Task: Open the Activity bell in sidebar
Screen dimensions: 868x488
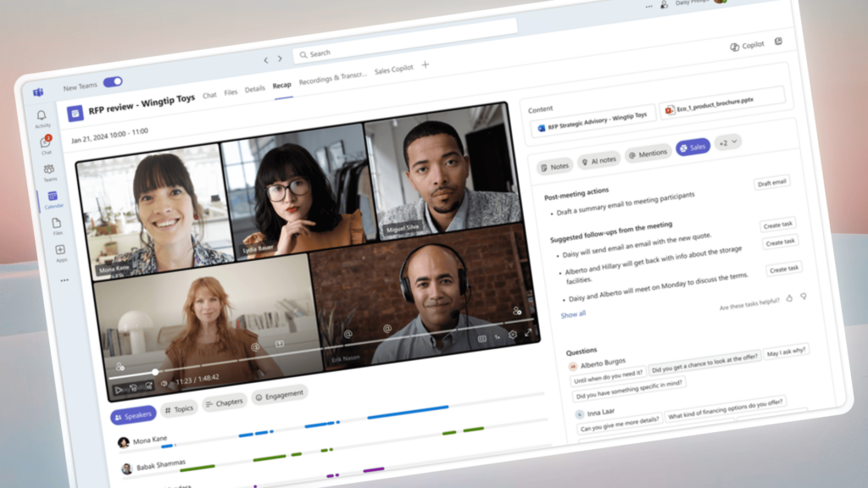Action: tap(42, 118)
